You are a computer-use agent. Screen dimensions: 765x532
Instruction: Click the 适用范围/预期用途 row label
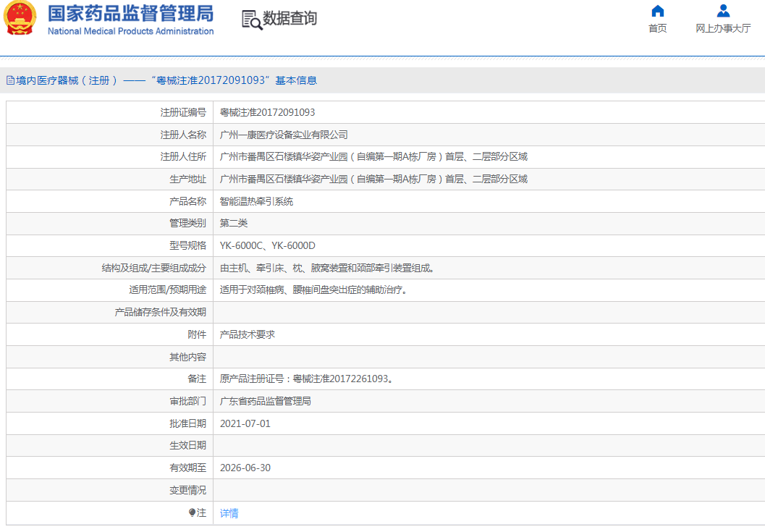coord(168,290)
